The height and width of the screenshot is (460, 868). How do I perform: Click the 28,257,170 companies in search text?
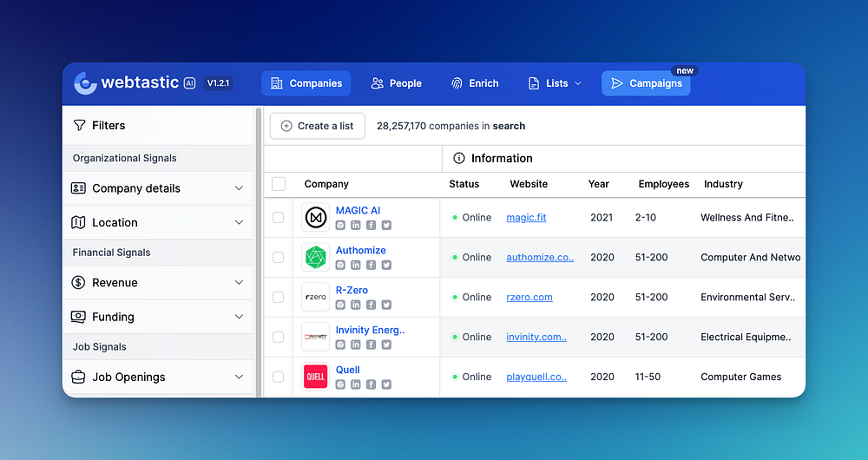click(451, 126)
